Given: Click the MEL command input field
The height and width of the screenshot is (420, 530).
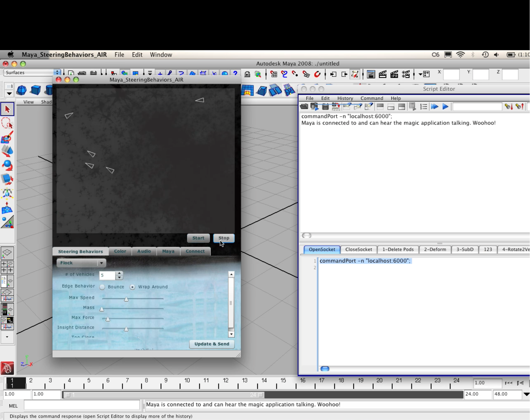Looking at the screenshot, I should point(82,405).
